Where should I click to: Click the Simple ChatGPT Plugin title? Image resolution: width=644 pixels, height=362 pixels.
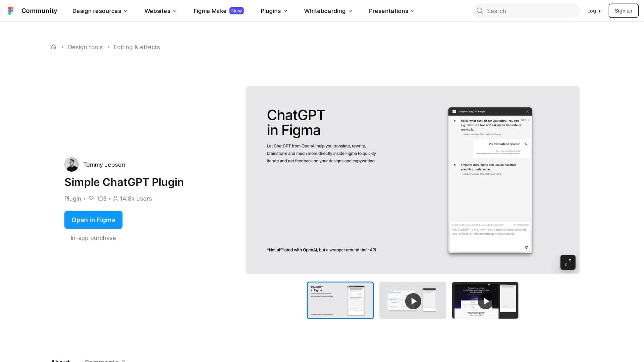124,182
